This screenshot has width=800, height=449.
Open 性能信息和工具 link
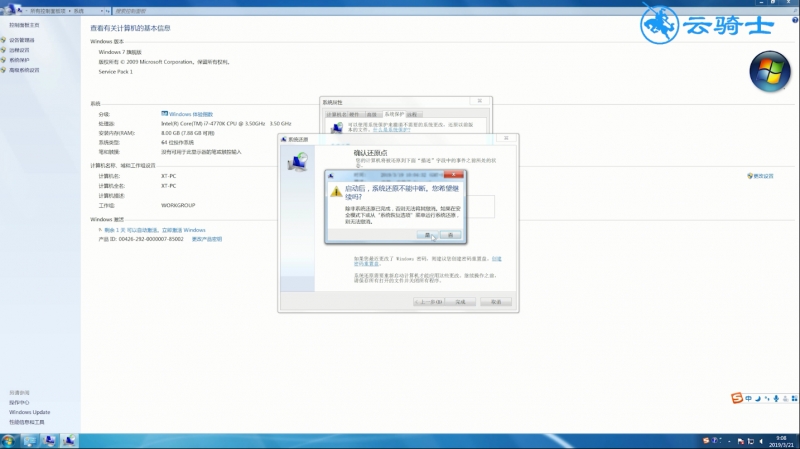[27, 422]
